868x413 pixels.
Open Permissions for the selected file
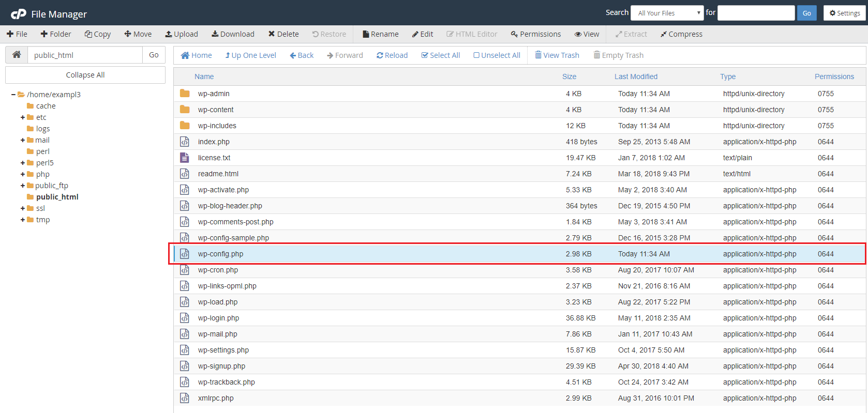coord(535,34)
